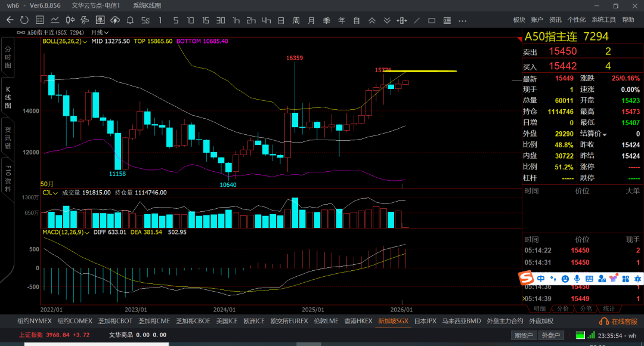Open the 系统工具 menu
The width and height of the screenshot is (644, 346).
pyautogui.click(x=603, y=20)
